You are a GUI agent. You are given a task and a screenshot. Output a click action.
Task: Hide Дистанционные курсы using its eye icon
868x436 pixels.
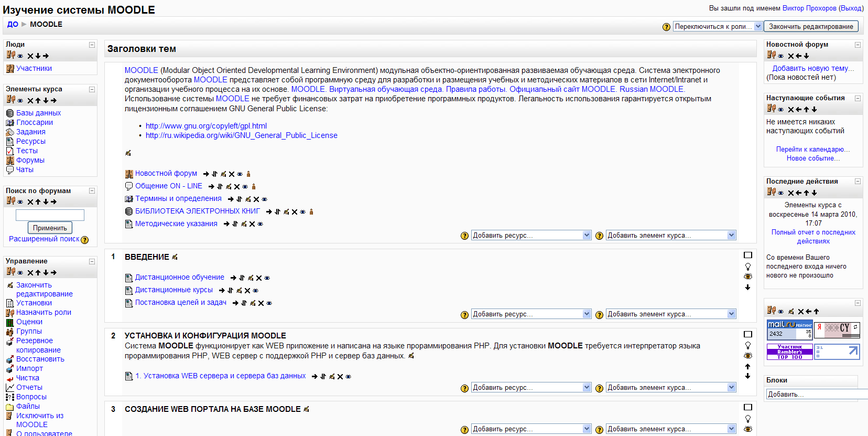[x=255, y=290]
